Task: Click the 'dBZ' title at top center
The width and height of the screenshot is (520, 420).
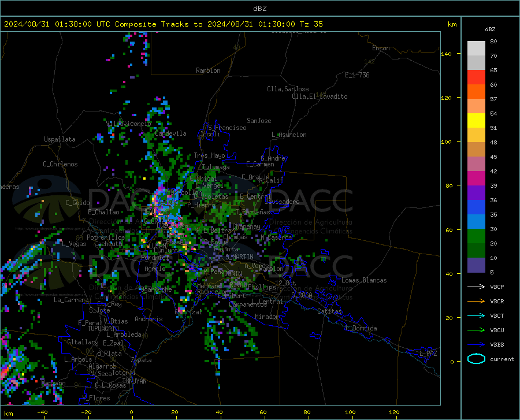Action: point(259,9)
